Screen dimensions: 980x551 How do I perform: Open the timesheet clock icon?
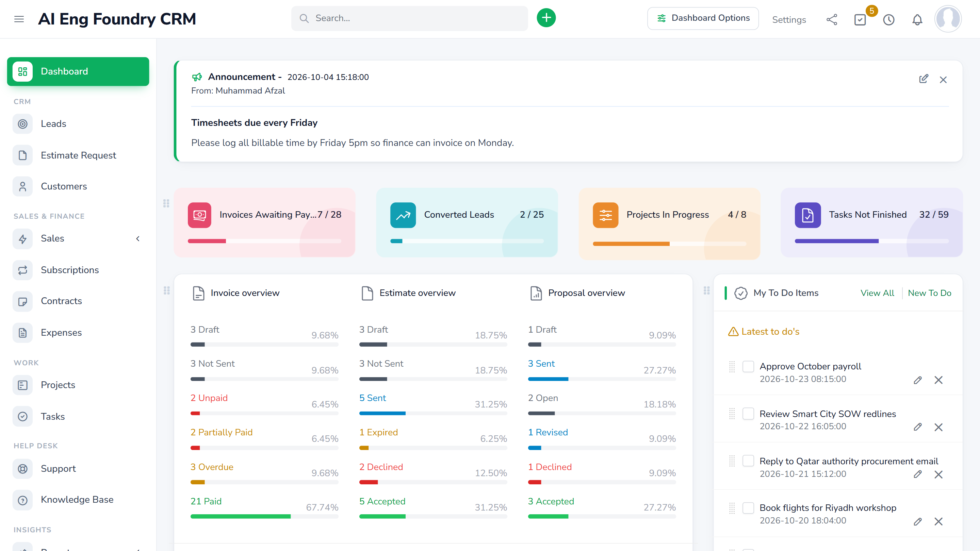[x=889, y=19]
